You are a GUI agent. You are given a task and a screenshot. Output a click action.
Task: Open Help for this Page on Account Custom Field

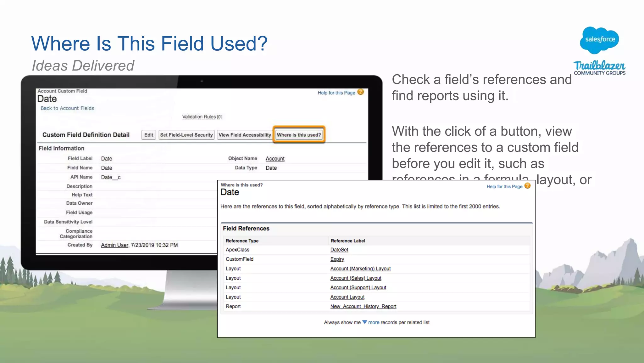coord(336,93)
